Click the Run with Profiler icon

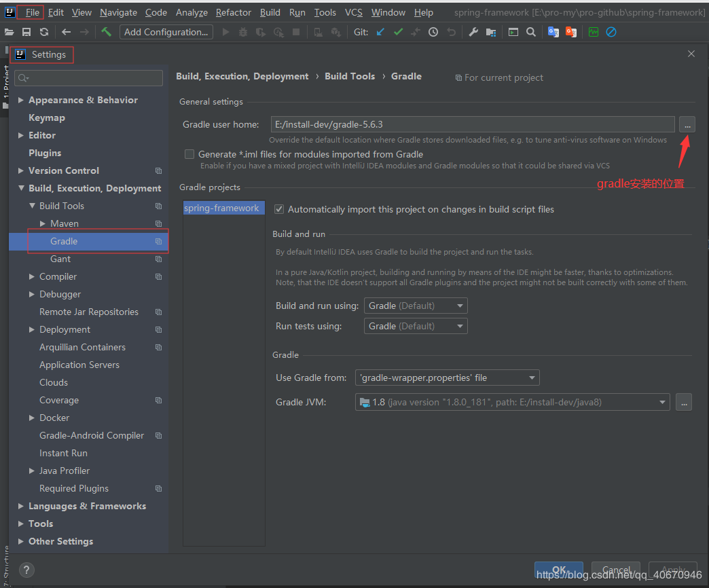pyautogui.click(x=278, y=32)
